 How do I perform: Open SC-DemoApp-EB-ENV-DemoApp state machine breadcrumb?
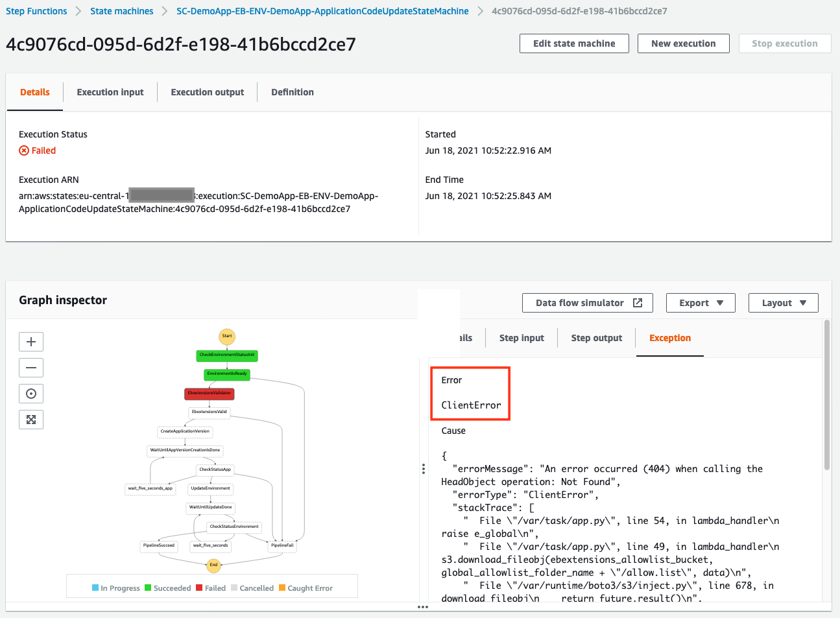[322, 11]
